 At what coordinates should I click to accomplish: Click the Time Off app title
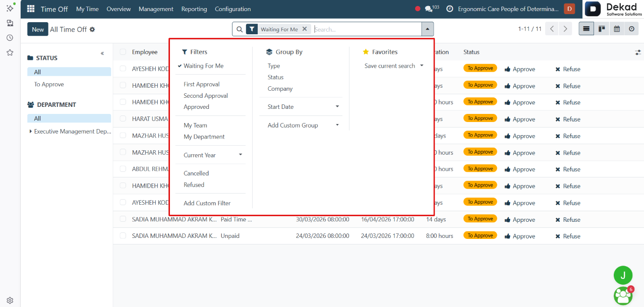point(55,9)
